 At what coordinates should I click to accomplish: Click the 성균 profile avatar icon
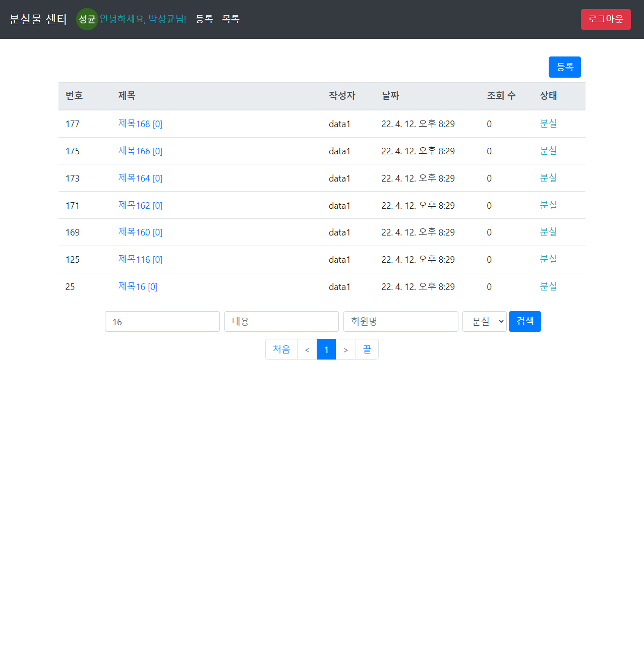(x=87, y=19)
